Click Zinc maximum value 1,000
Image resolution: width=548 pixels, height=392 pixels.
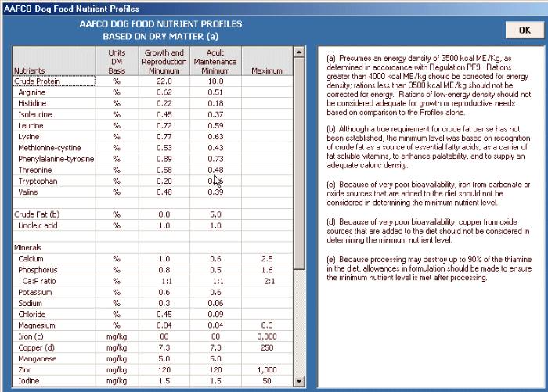pyautogui.click(x=267, y=370)
